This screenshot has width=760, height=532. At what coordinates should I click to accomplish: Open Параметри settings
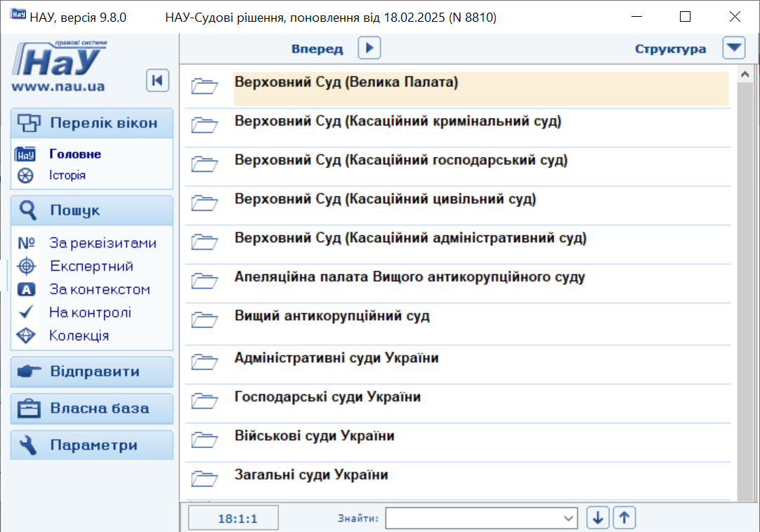coord(91,445)
